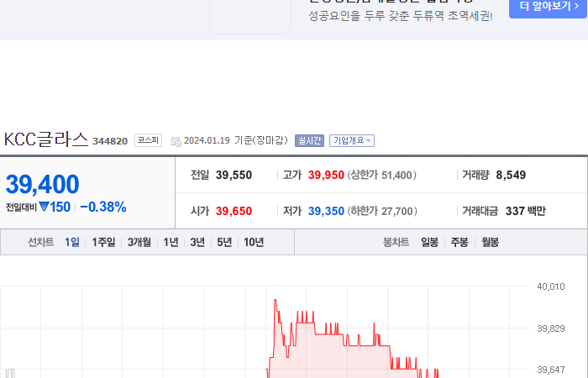The width and height of the screenshot is (588, 378).
Task: Click the ad thumbnail image box
Action: [x=250, y=16]
